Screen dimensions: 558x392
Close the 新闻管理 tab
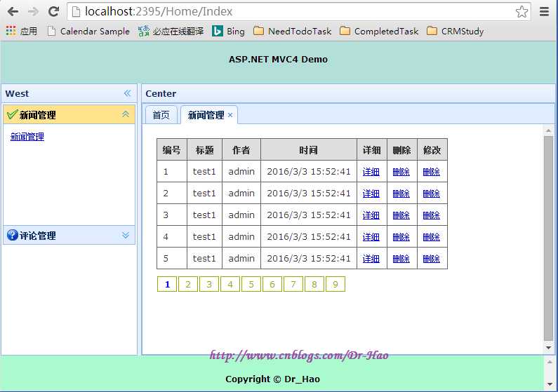point(230,115)
